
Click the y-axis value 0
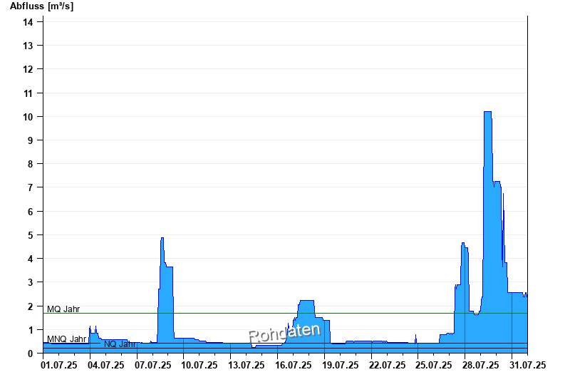coord(30,354)
